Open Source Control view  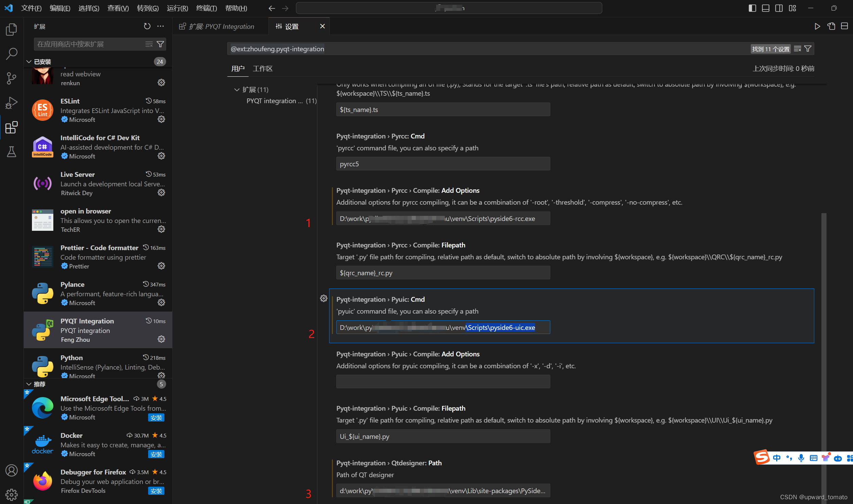(12, 78)
